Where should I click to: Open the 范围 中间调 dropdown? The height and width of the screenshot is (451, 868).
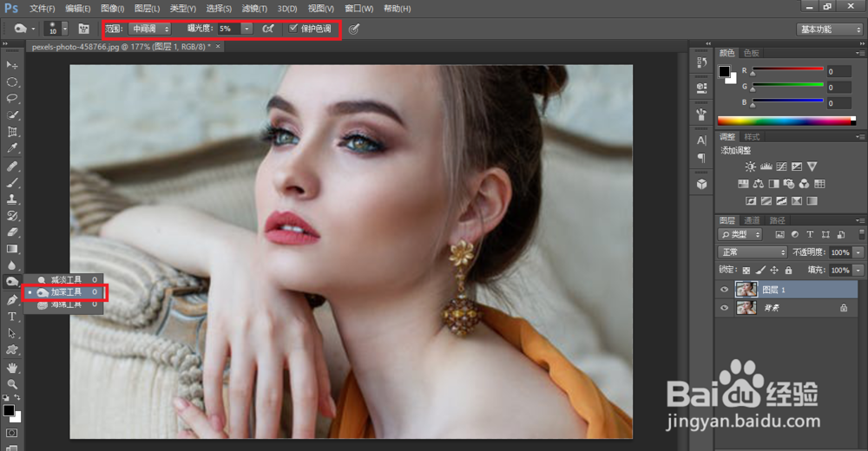click(149, 29)
